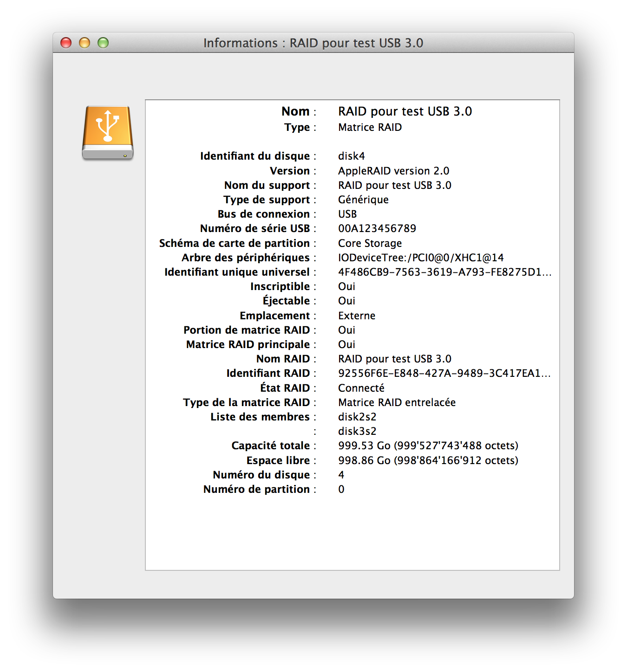Click RAID member 'disk2s2'
This screenshot has height=672, width=627.
point(357,417)
